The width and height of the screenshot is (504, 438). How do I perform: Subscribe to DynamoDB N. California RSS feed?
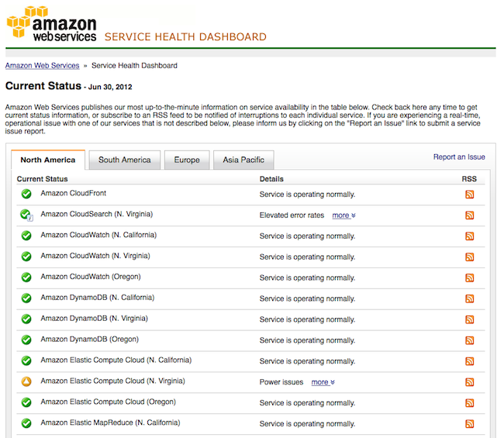click(x=469, y=298)
